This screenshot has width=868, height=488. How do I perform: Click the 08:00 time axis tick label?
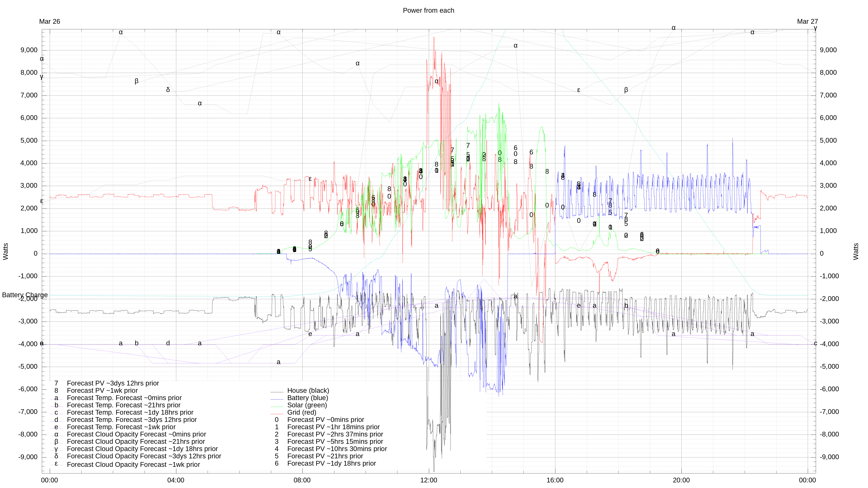(302, 480)
